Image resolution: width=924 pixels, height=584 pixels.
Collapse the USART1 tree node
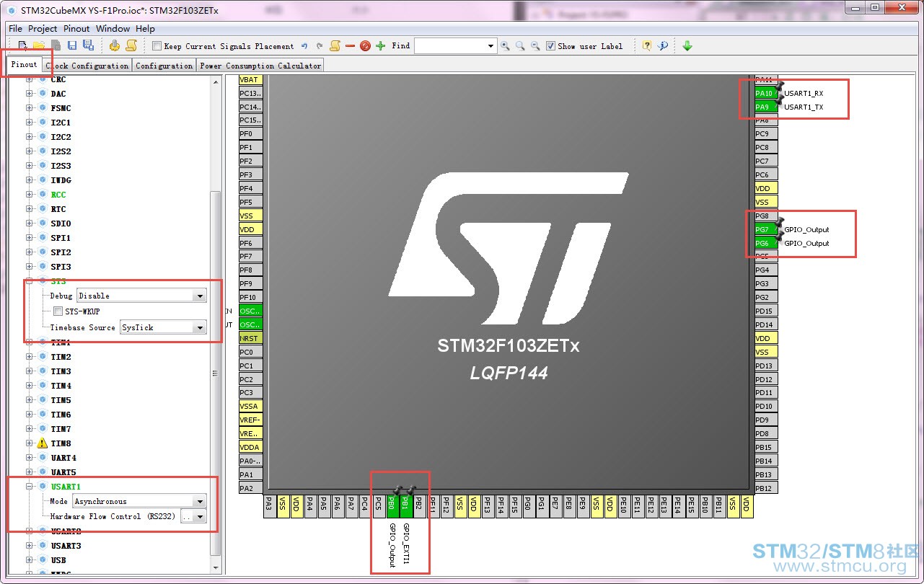pyautogui.click(x=30, y=487)
